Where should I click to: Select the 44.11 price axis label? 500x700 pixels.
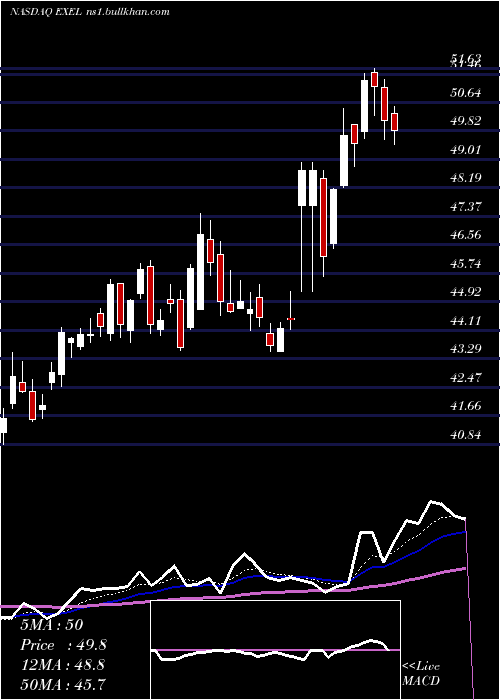pyautogui.click(x=466, y=320)
